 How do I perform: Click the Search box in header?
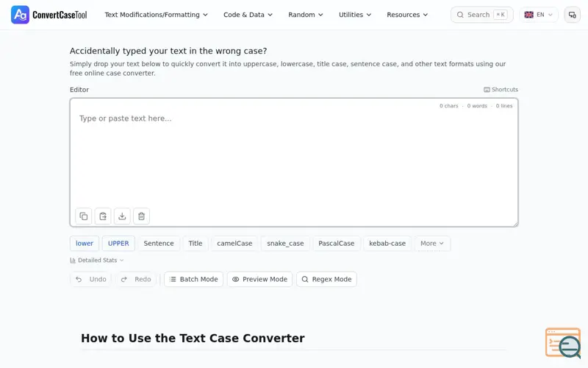(482, 15)
